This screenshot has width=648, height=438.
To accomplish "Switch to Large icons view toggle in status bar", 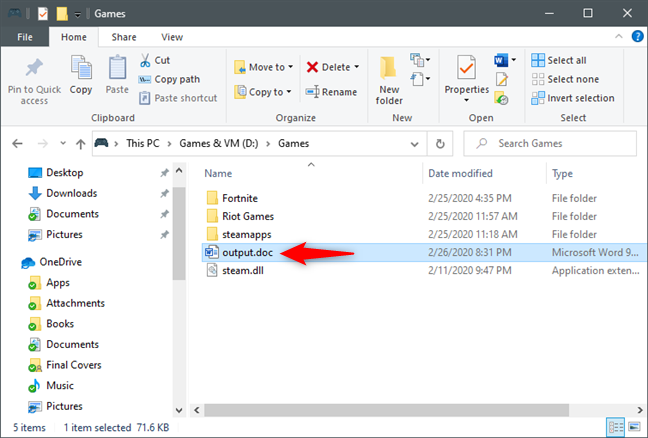I will pyautogui.click(x=634, y=427).
